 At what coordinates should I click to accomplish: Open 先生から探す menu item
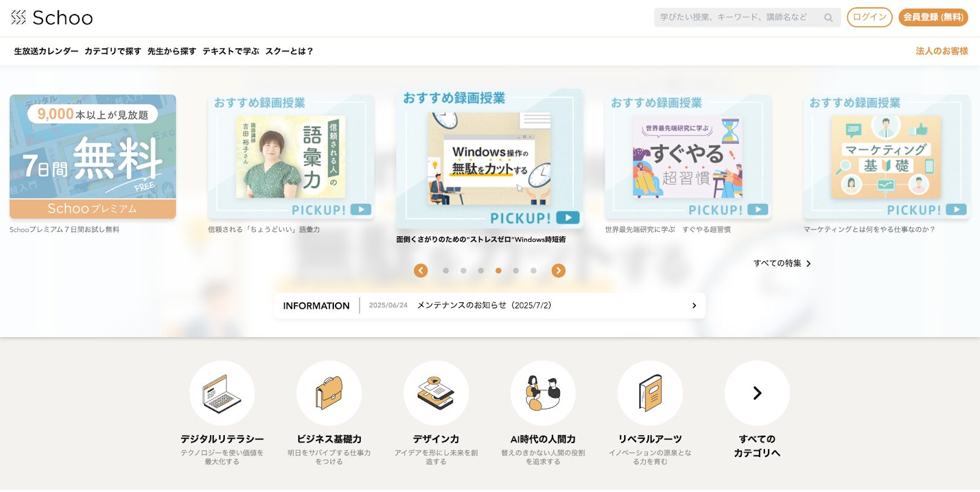(x=171, y=51)
